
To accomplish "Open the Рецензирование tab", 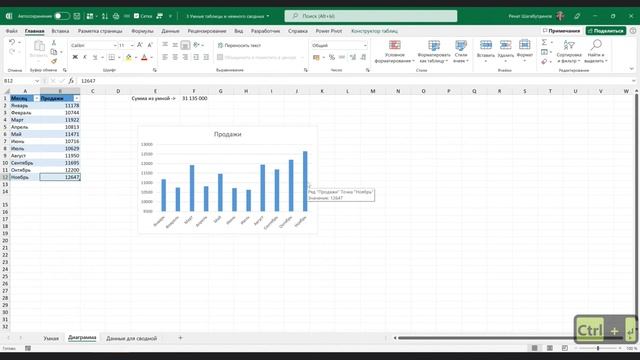I will click(207, 31).
